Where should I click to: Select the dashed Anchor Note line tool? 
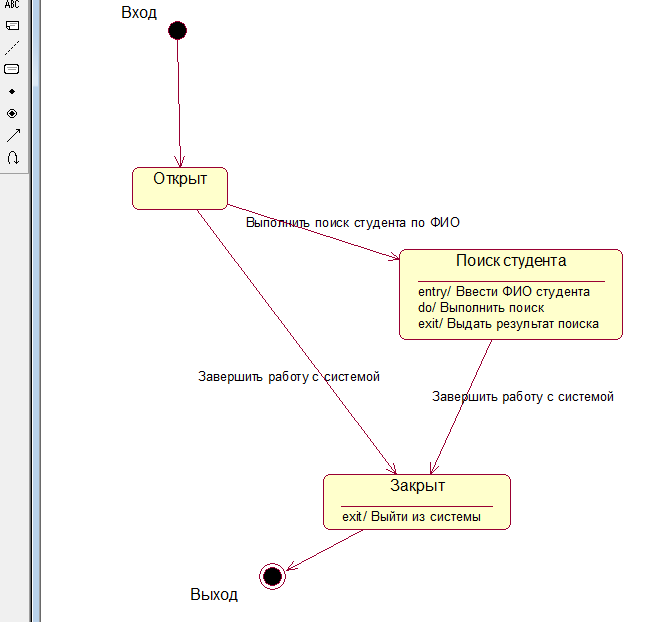[x=12, y=48]
